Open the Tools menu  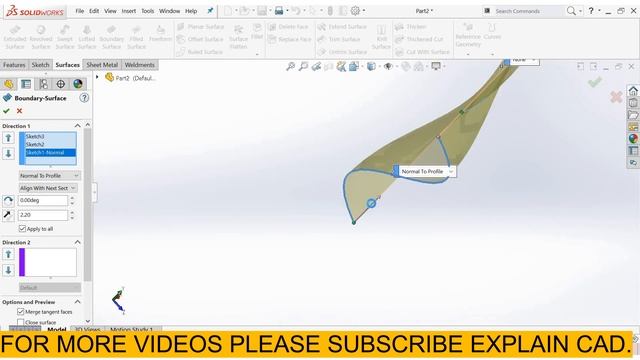click(x=147, y=11)
